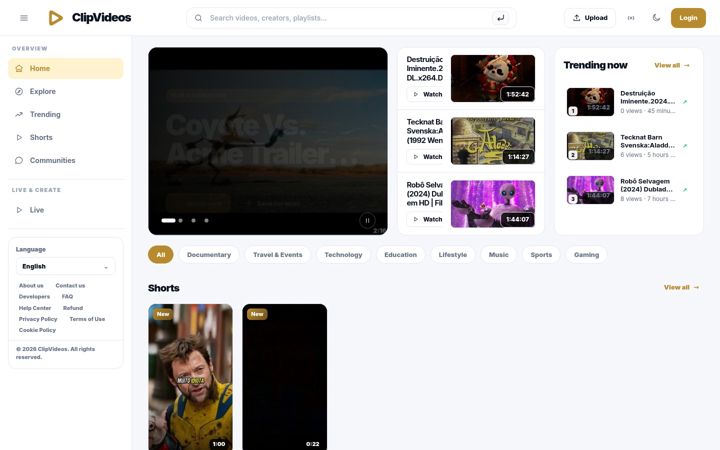Open the Refund footer link
The image size is (720, 450).
(x=73, y=308)
